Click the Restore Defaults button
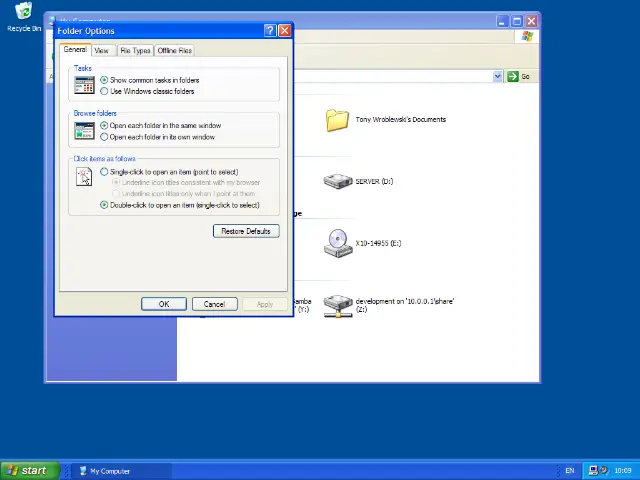Screen dimensions: 640x480 tap(245, 231)
